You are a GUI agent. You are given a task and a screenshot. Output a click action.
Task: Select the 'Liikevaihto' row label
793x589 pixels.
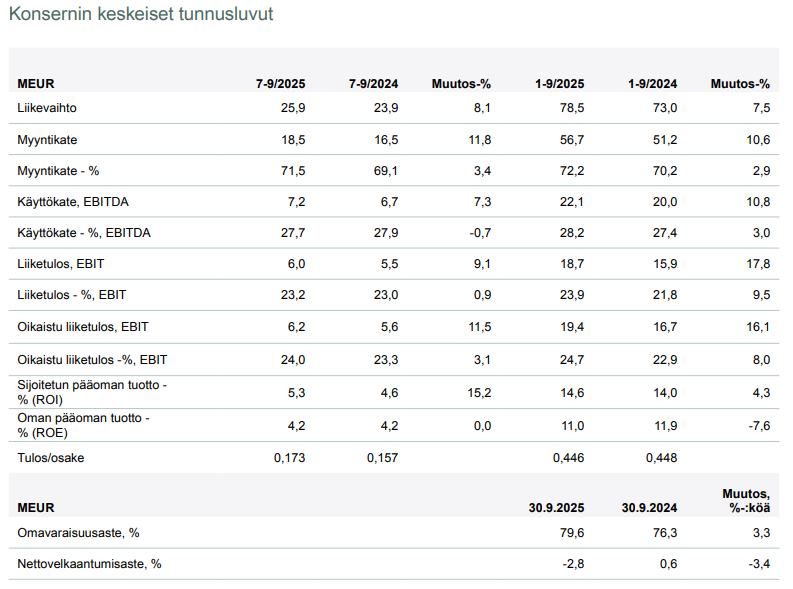tap(47, 107)
